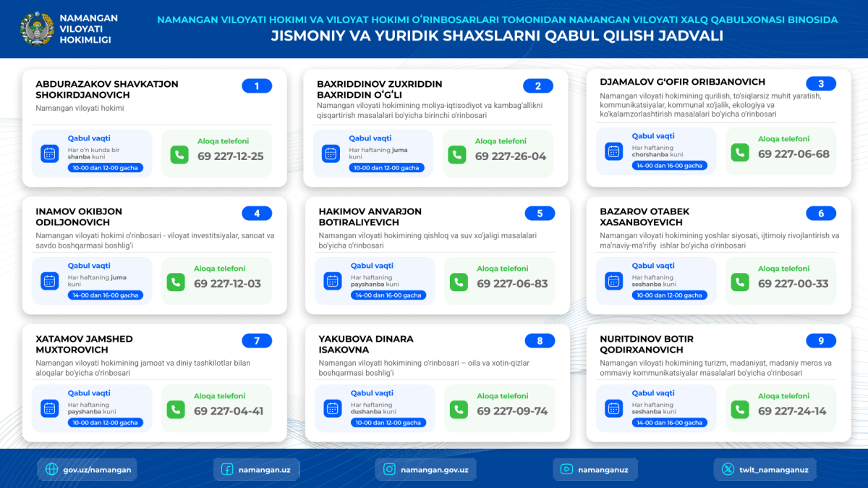Click phone number 69 227-24-14

[x=792, y=411]
